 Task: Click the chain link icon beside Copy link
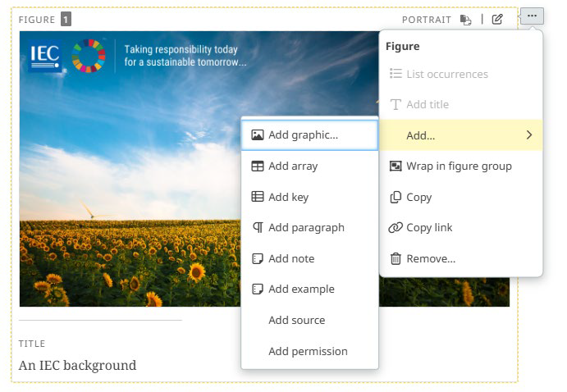pyautogui.click(x=396, y=228)
